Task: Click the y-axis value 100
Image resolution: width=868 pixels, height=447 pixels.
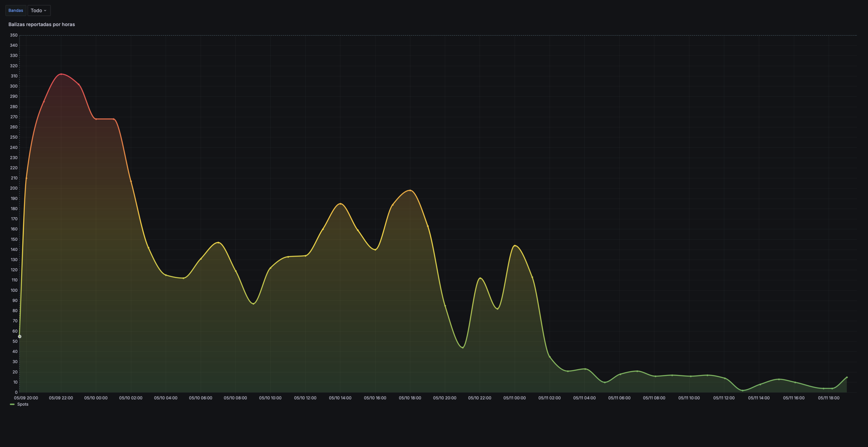Action: click(14, 290)
